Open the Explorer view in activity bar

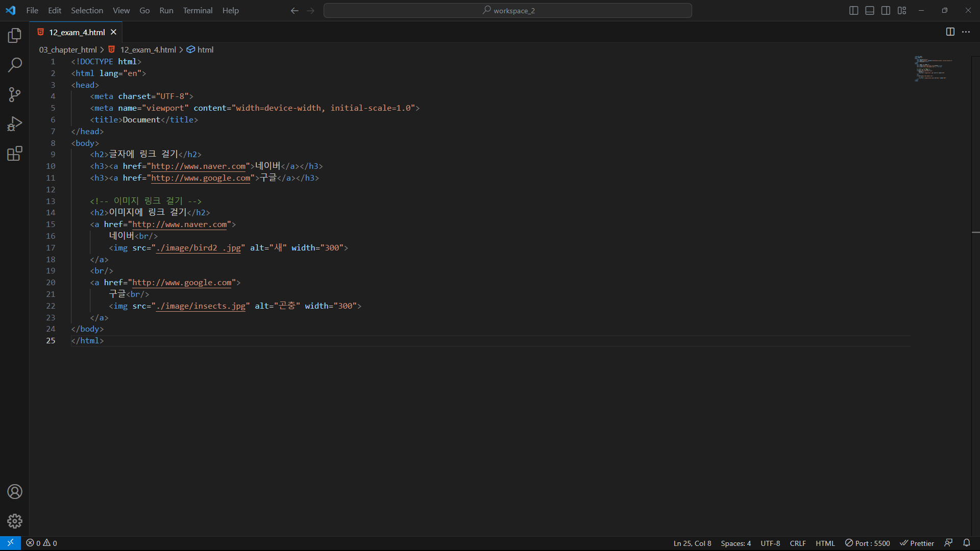[x=15, y=35]
